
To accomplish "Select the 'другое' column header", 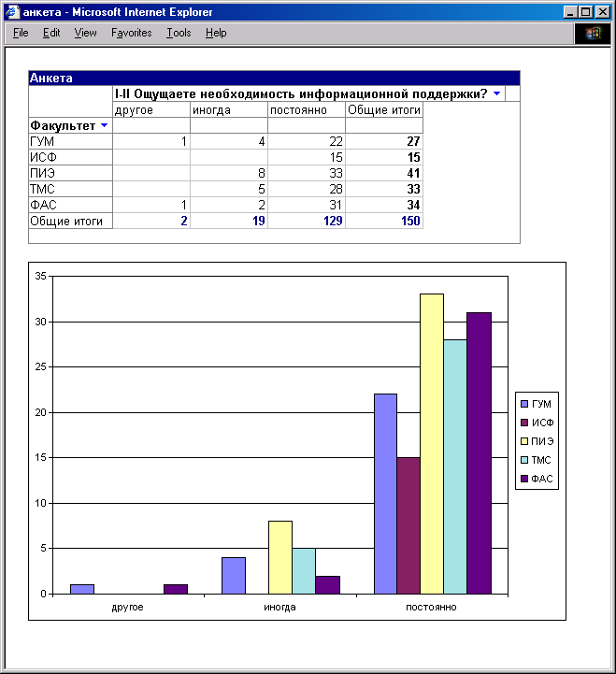I will coord(151,110).
